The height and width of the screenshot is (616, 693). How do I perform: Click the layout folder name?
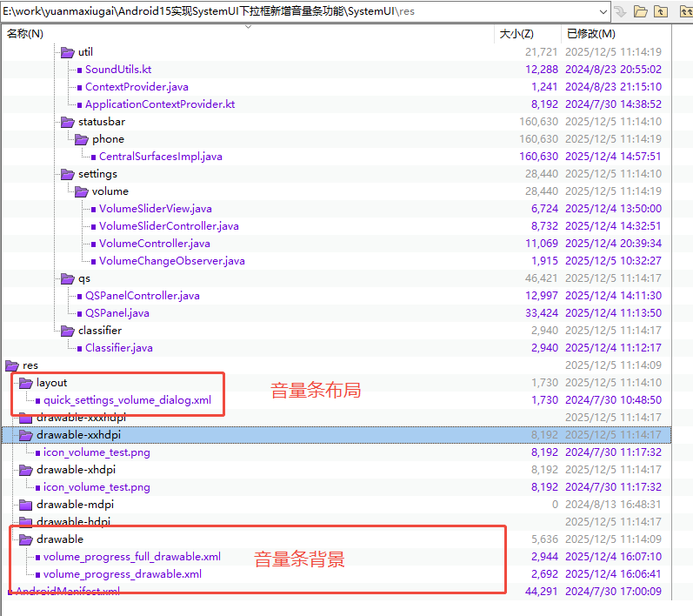[x=51, y=383]
